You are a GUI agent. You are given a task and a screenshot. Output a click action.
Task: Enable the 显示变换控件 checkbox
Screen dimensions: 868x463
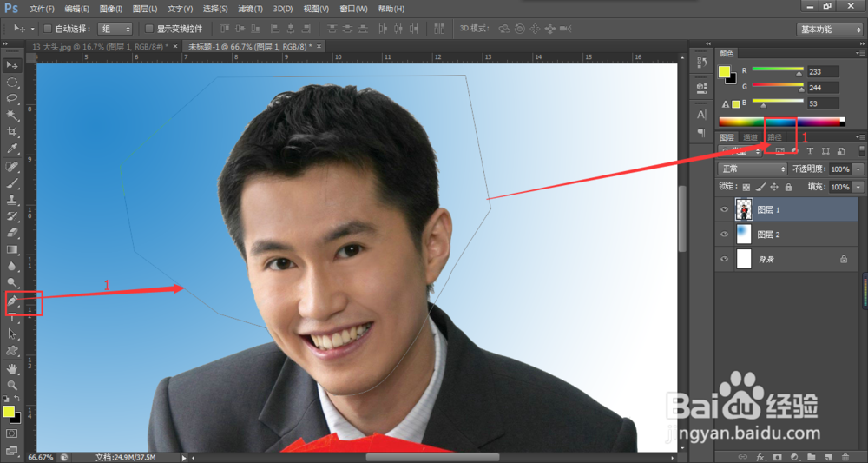[149, 29]
